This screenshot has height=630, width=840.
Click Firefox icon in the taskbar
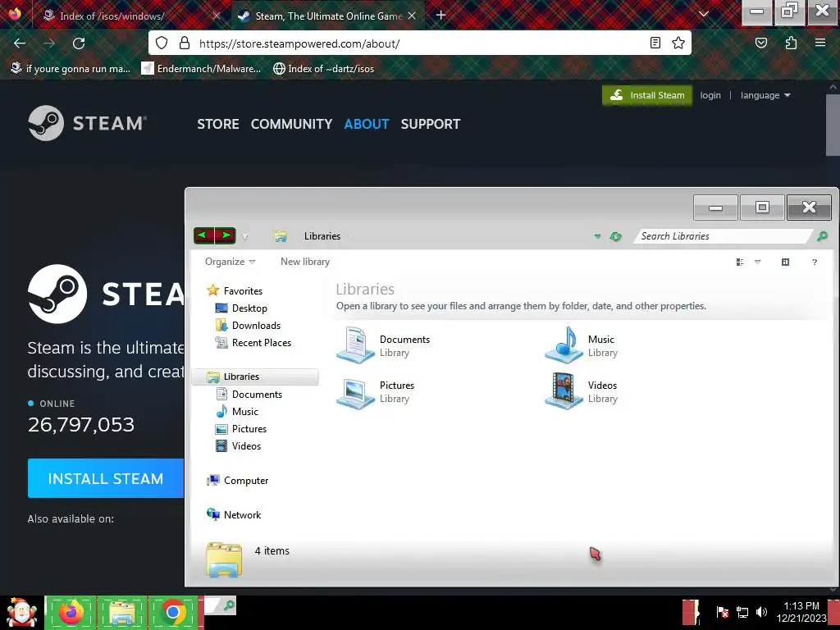(71, 612)
